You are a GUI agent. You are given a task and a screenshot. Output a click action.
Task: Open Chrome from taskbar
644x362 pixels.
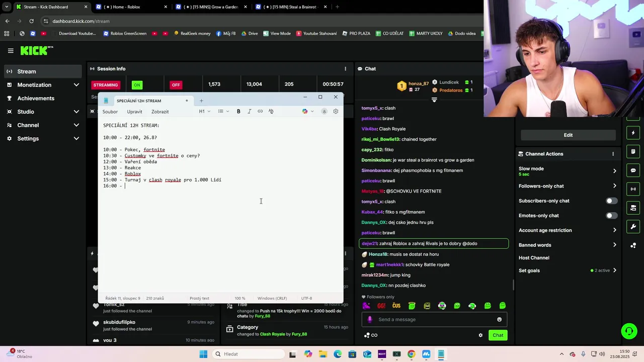pyautogui.click(x=411, y=354)
